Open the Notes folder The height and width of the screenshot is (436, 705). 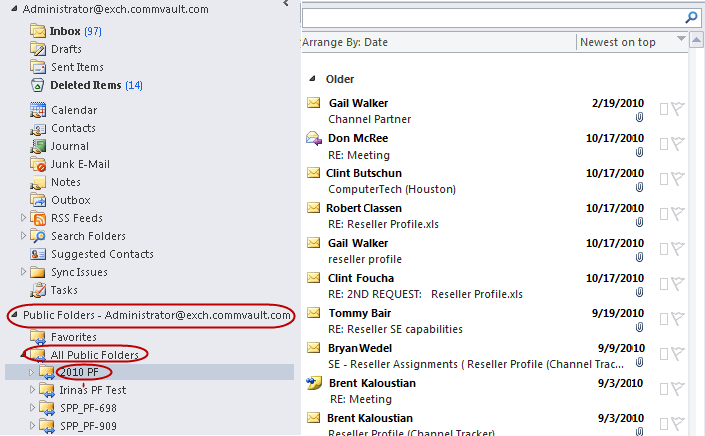pyautogui.click(x=66, y=182)
